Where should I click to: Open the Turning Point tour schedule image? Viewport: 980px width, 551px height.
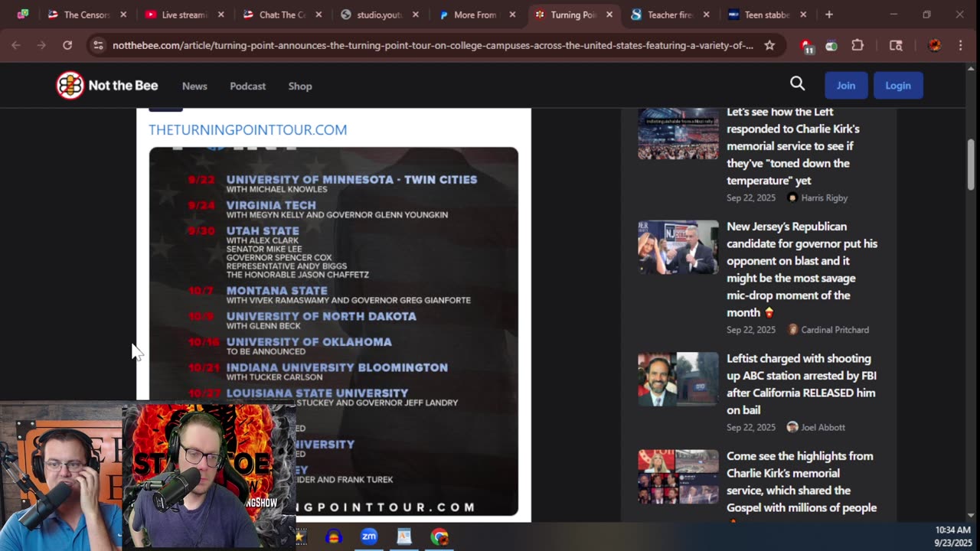[334, 331]
